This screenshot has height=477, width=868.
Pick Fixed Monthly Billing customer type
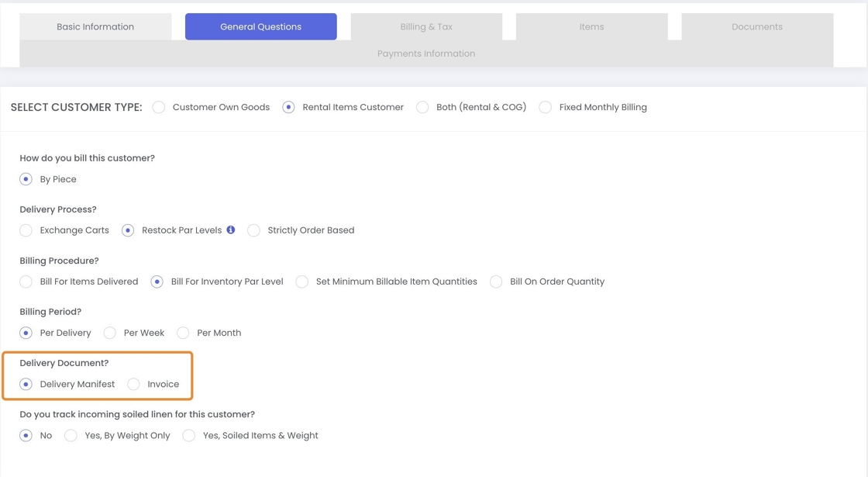pos(546,107)
